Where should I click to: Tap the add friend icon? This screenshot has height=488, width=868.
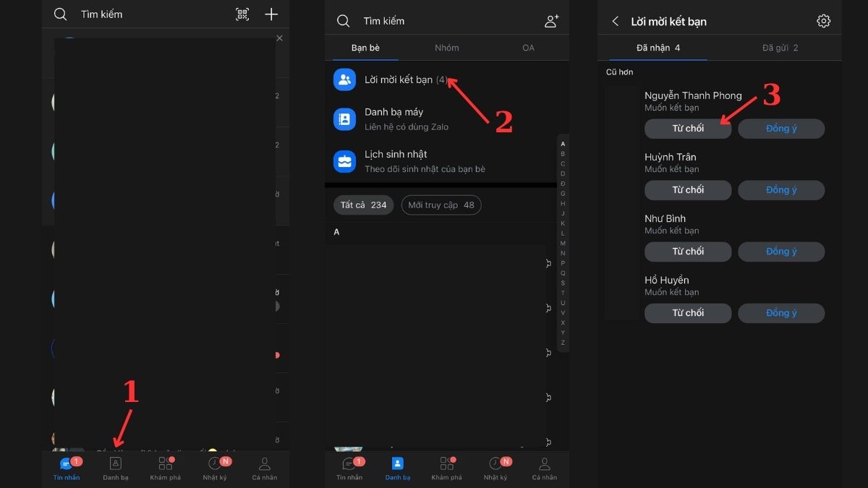pos(552,21)
